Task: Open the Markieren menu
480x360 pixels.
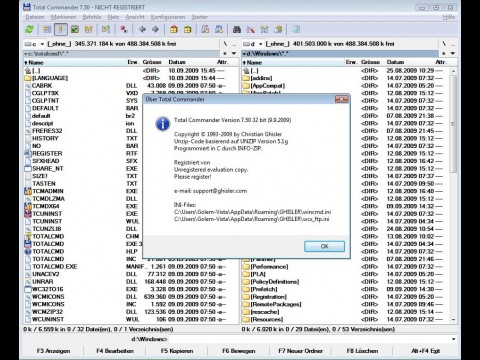Action: pyautogui.click(x=64, y=17)
